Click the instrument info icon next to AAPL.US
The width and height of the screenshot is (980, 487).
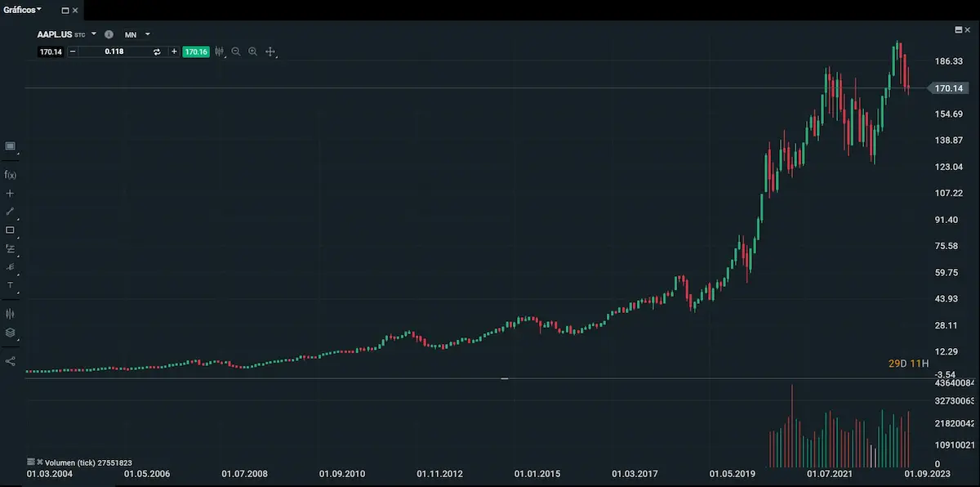pyautogui.click(x=109, y=34)
